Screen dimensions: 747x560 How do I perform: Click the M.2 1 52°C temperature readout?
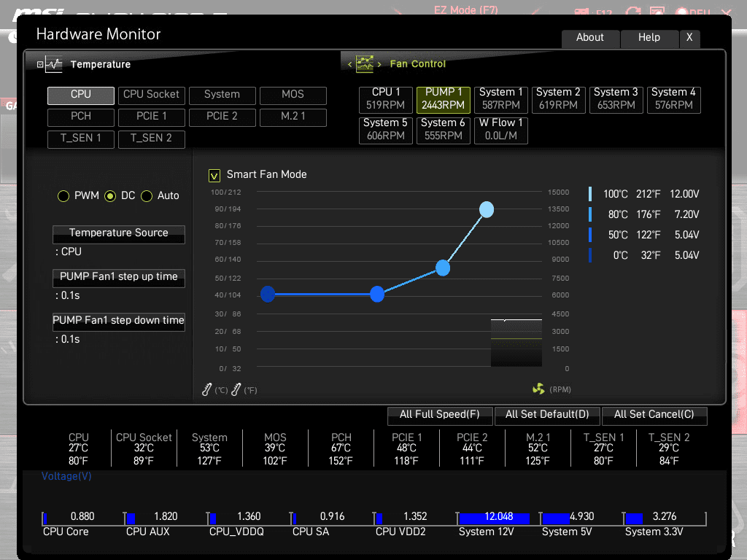coord(538,448)
